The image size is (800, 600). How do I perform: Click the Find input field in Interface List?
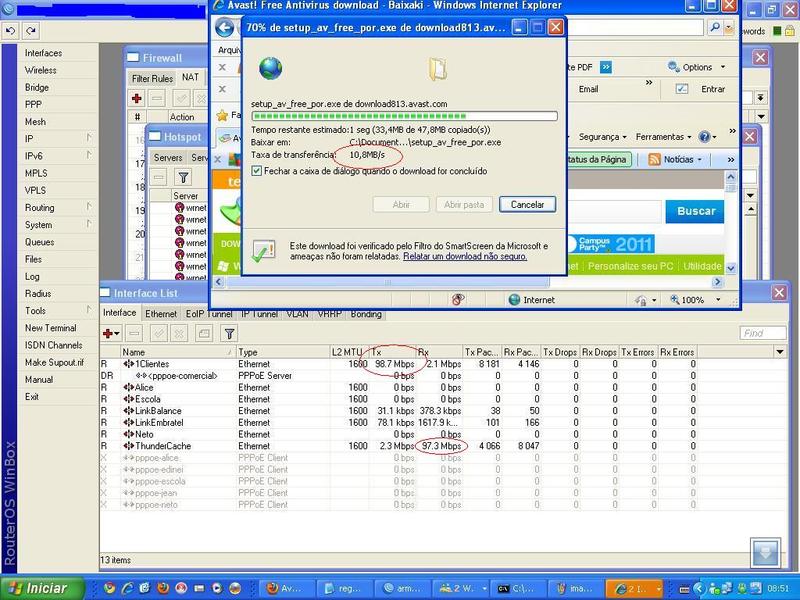click(763, 333)
